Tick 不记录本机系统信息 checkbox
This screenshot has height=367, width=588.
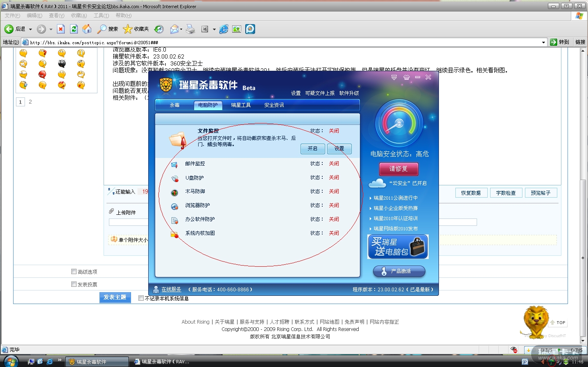click(x=141, y=298)
